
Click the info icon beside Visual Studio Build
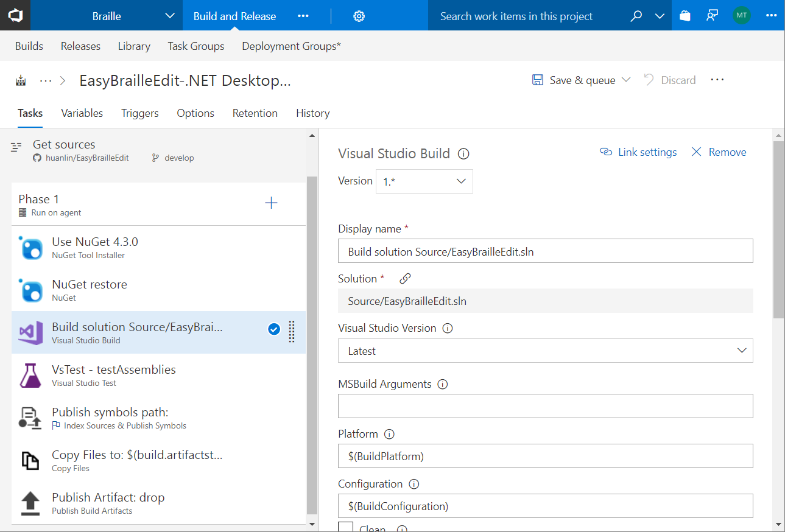tap(463, 153)
